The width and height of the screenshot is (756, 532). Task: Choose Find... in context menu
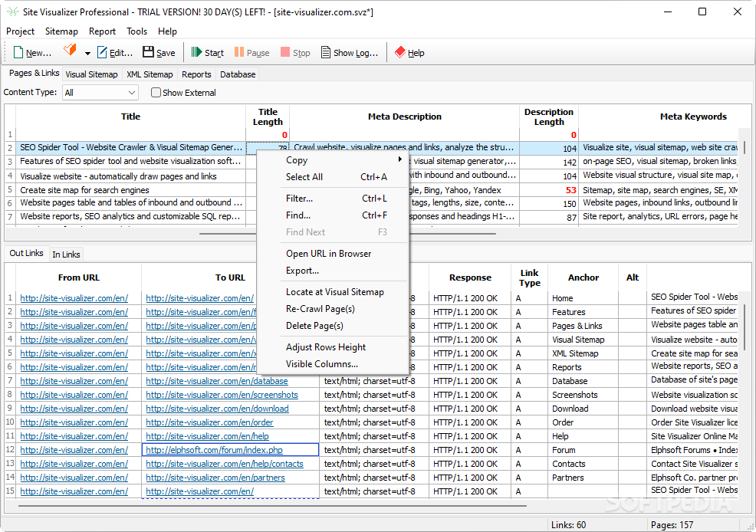pyautogui.click(x=333, y=215)
